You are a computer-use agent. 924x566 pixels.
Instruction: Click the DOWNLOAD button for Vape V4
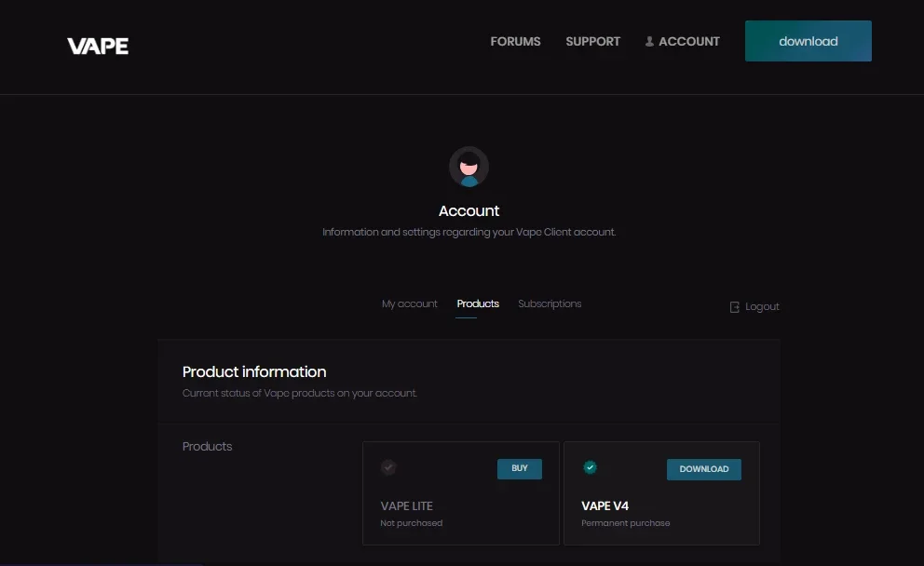pos(703,469)
